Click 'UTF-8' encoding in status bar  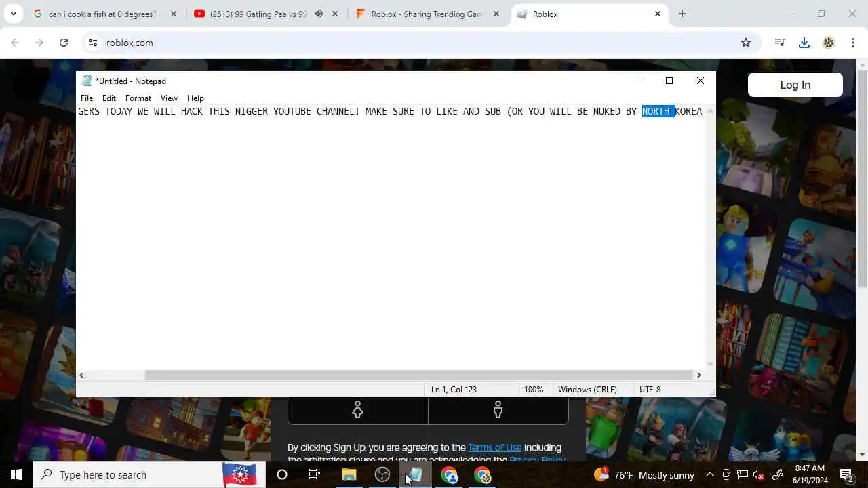650,390
